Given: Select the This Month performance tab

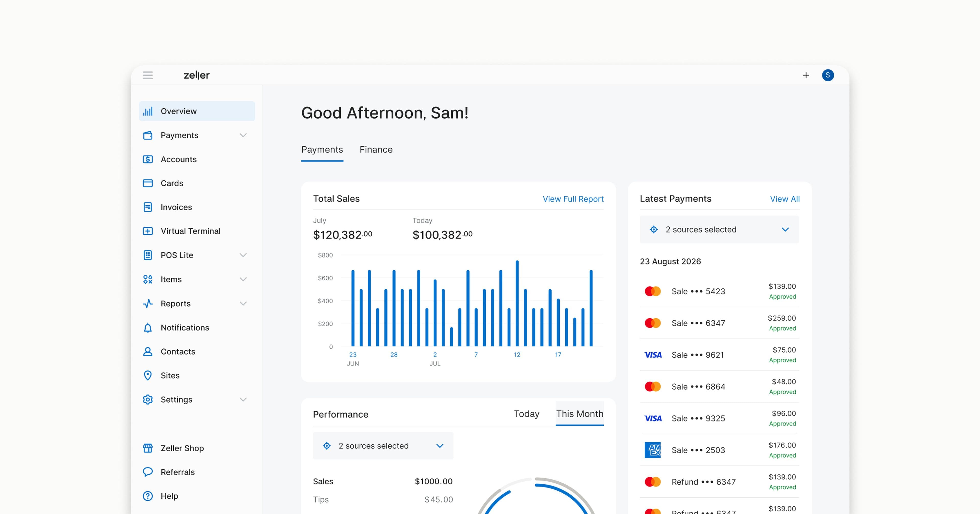Looking at the screenshot, I should point(579,414).
